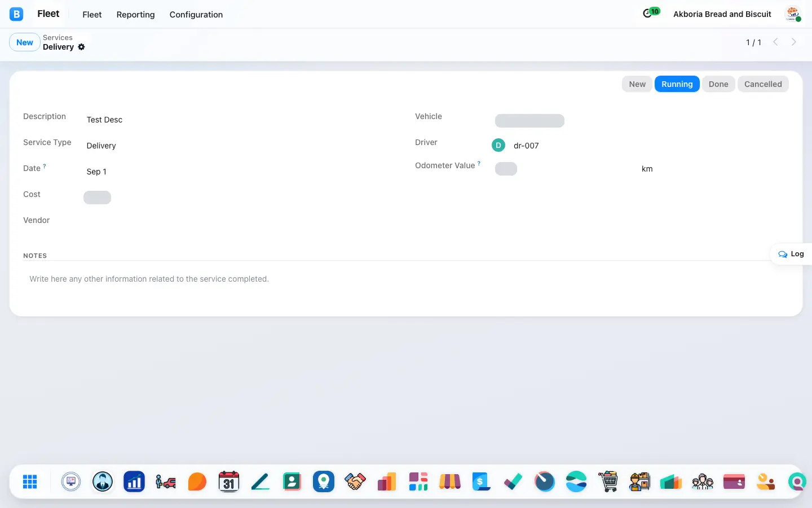The width and height of the screenshot is (812, 508).
Task: Open the calendar app showing 31
Action: tap(229, 481)
